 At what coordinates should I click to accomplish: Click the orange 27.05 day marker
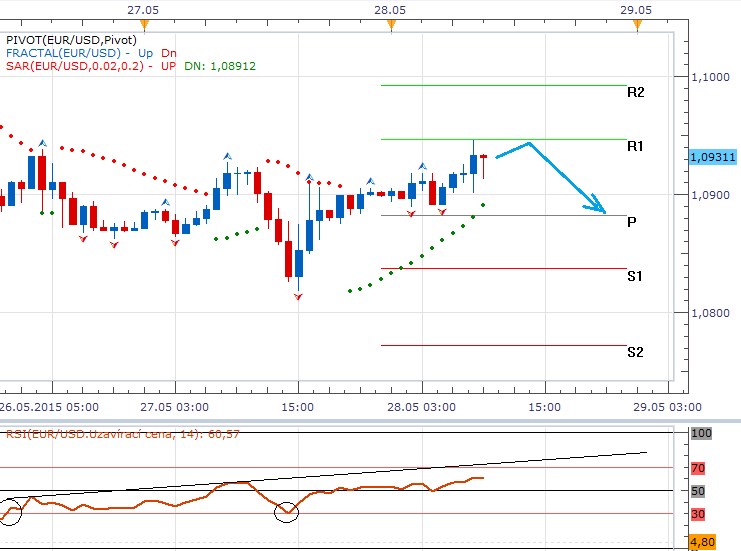(x=144, y=25)
